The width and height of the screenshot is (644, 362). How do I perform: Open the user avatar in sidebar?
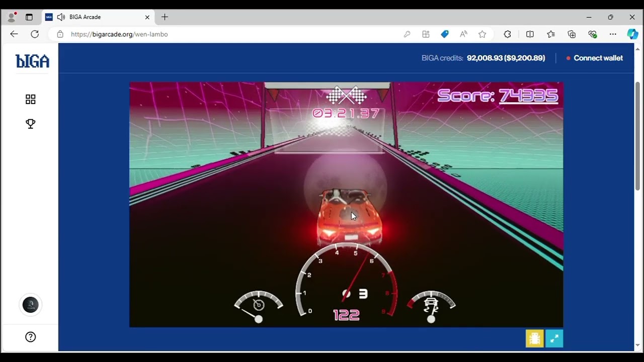click(31, 305)
